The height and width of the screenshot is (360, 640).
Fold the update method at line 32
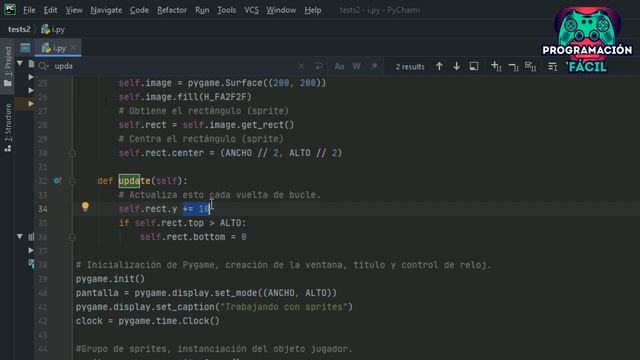(x=72, y=181)
